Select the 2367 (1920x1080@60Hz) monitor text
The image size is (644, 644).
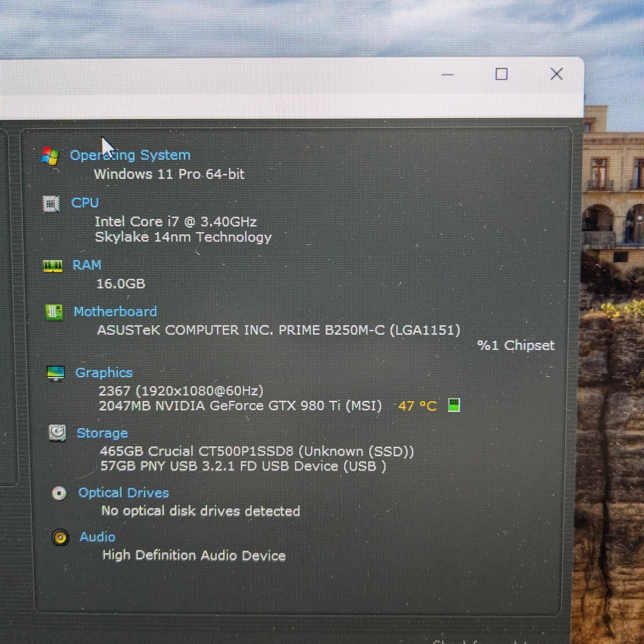point(181,391)
